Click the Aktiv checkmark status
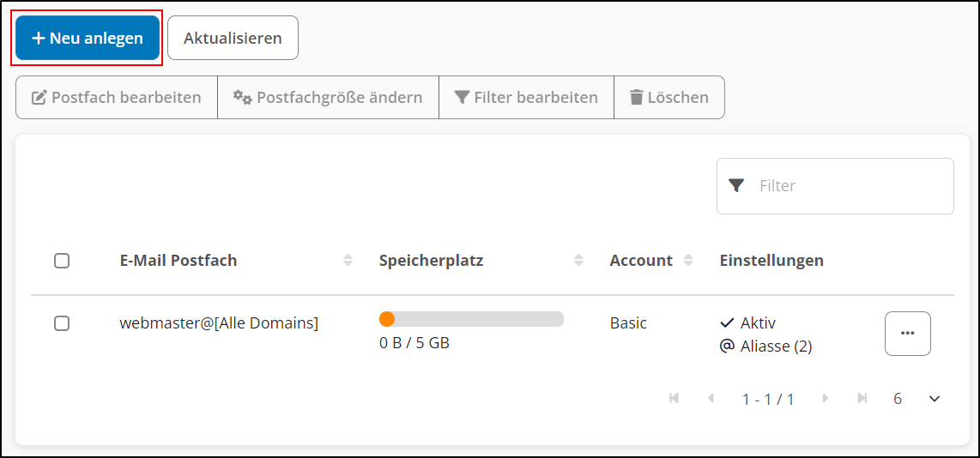Image resolution: width=980 pixels, height=458 pixels. pos(748,323)
